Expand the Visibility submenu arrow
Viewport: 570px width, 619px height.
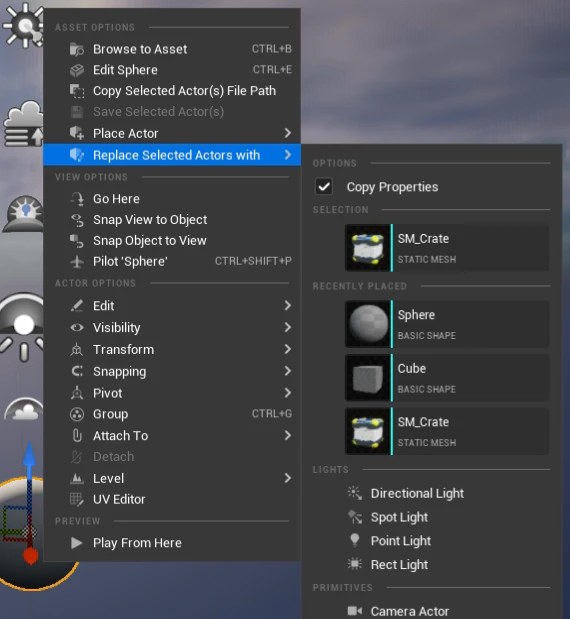(288, 327)
